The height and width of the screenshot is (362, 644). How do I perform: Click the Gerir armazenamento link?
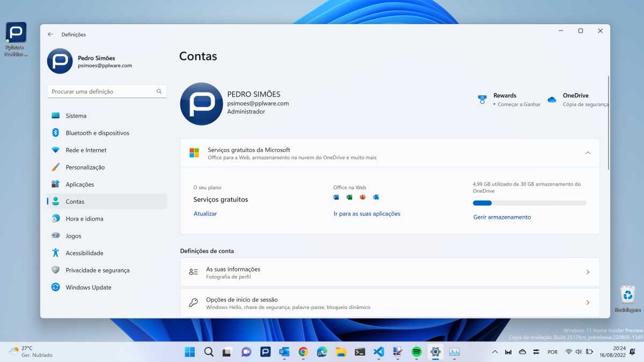click(502, 217)
